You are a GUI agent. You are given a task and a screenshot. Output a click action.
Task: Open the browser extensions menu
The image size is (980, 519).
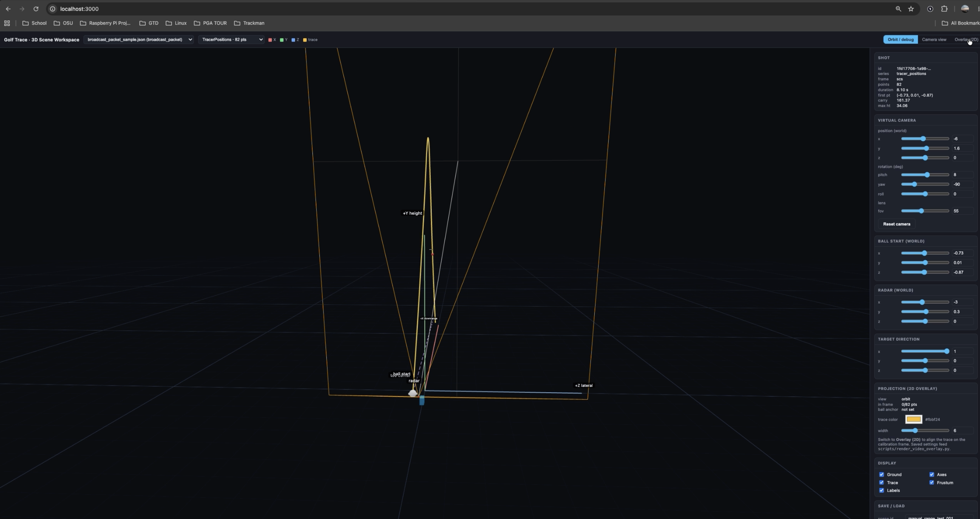pos(944,9)
